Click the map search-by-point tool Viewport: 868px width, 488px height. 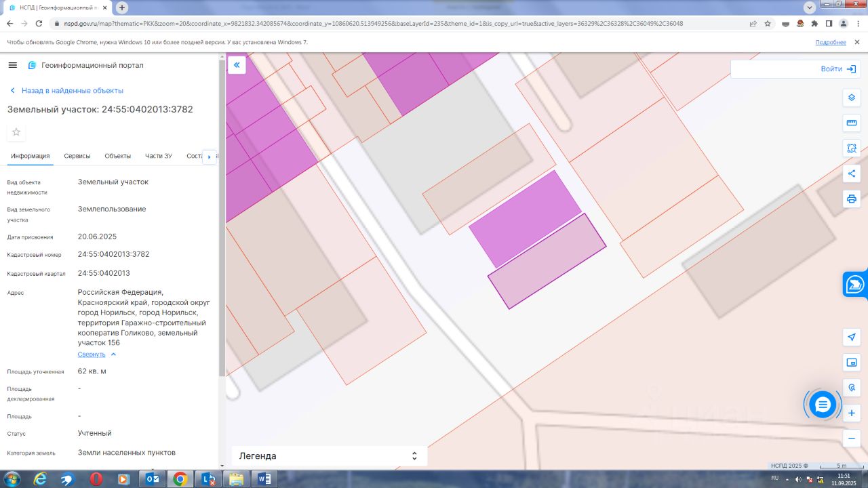tap(852, 388)
